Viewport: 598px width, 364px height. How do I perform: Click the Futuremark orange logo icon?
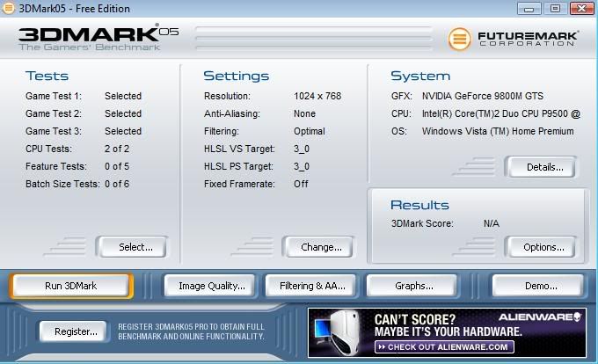tap(459, 39)
